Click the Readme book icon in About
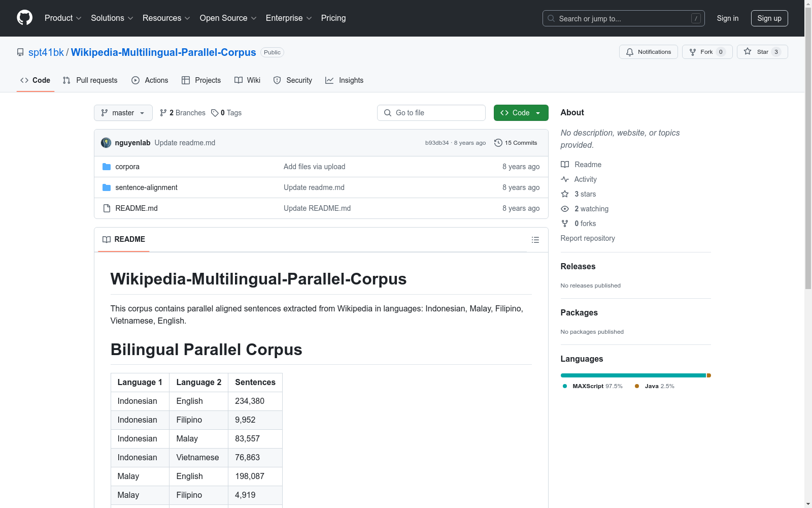This screenshot has height=508, width=812. 565,165
